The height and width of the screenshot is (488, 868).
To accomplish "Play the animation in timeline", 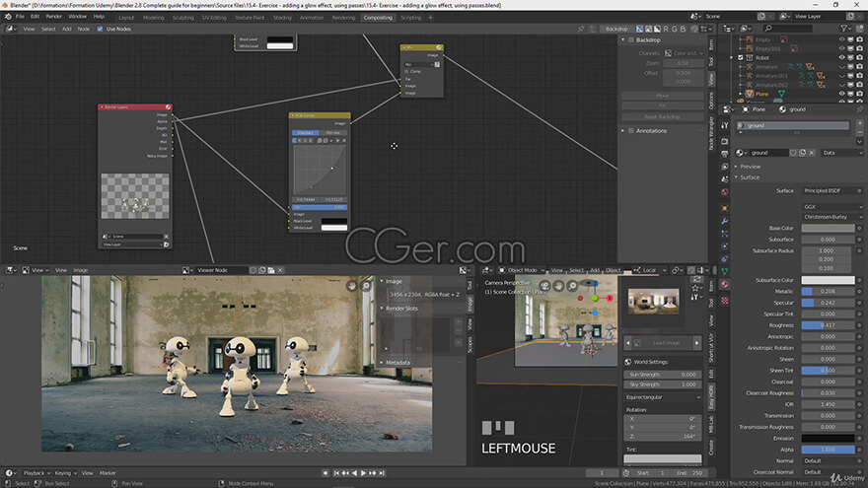I will 364,473.
